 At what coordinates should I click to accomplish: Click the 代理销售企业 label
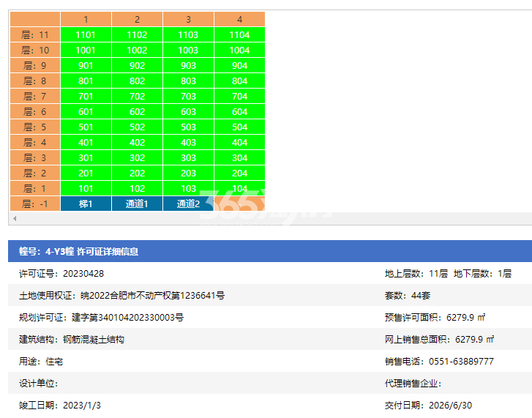click(x=413, y=384)
